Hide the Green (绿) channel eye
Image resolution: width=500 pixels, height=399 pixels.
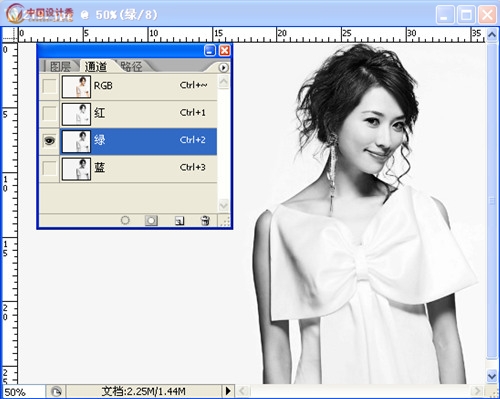click(x=49, y=141)
